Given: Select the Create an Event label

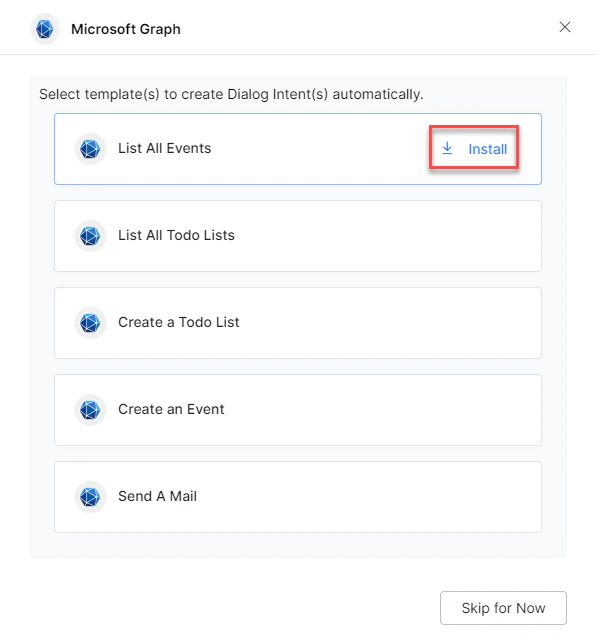Looking at the screenshot, I should [171, 409].
